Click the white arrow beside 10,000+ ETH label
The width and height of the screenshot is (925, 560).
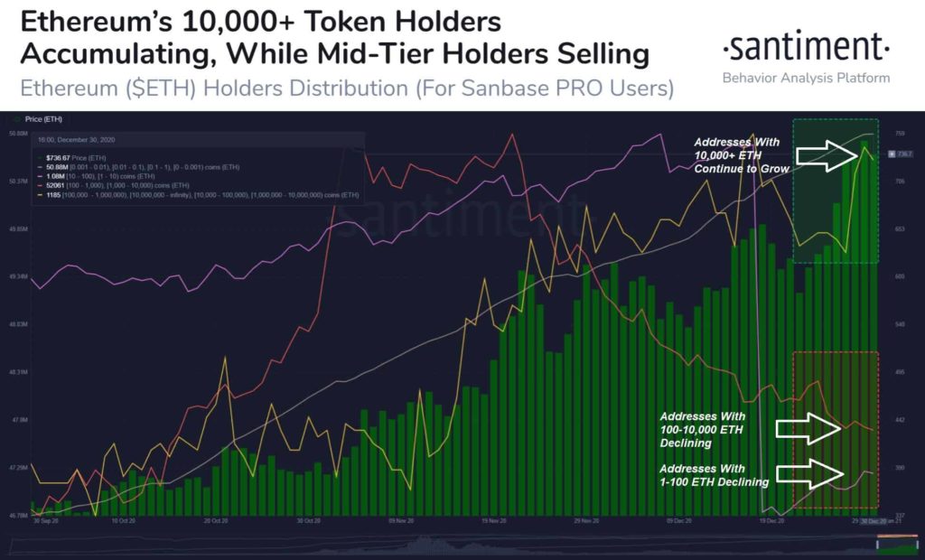[x=827, y=155]
